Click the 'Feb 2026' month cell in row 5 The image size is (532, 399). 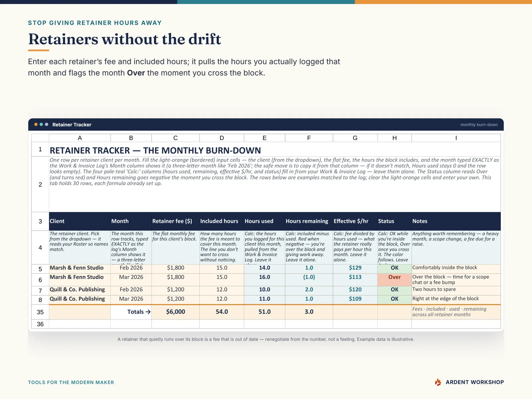[x=131, y=269]
